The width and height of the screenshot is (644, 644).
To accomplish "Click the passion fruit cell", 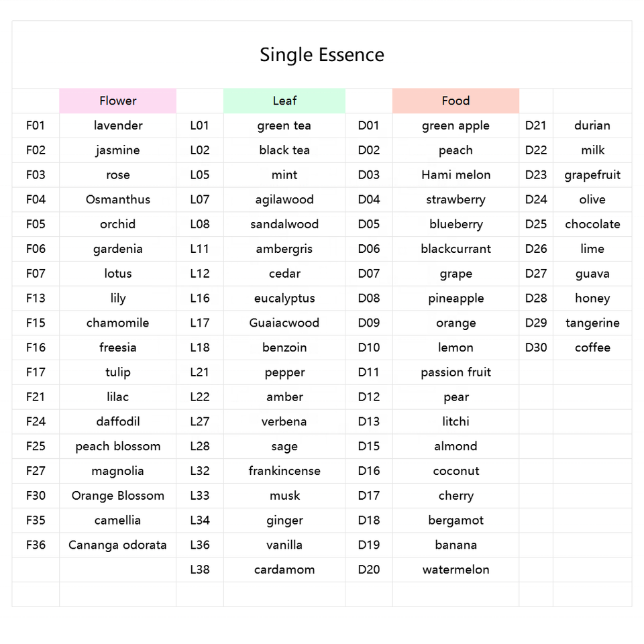I will pos(455,372).
